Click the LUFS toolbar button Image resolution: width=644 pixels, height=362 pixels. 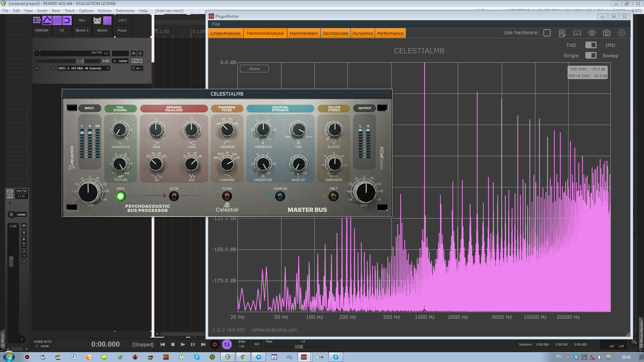(122, 20)
